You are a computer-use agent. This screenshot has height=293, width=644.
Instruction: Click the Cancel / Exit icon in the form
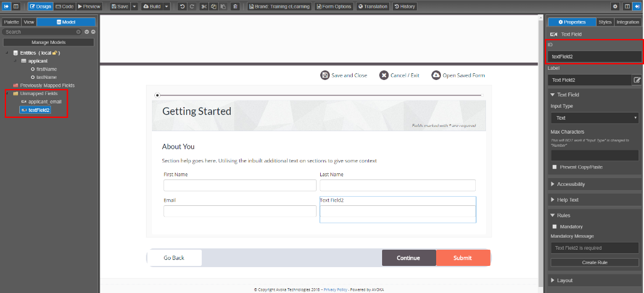(384, 75)
